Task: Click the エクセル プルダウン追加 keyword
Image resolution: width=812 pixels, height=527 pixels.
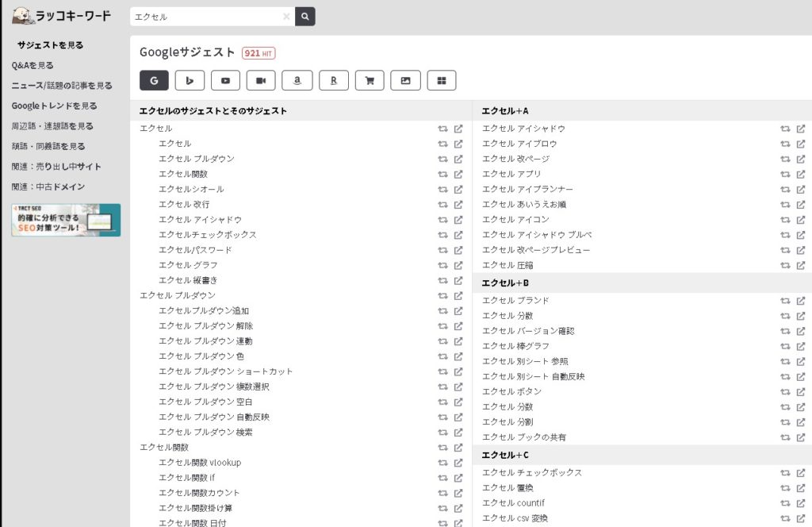Action: pyautogui.click(x=204, y=310)
